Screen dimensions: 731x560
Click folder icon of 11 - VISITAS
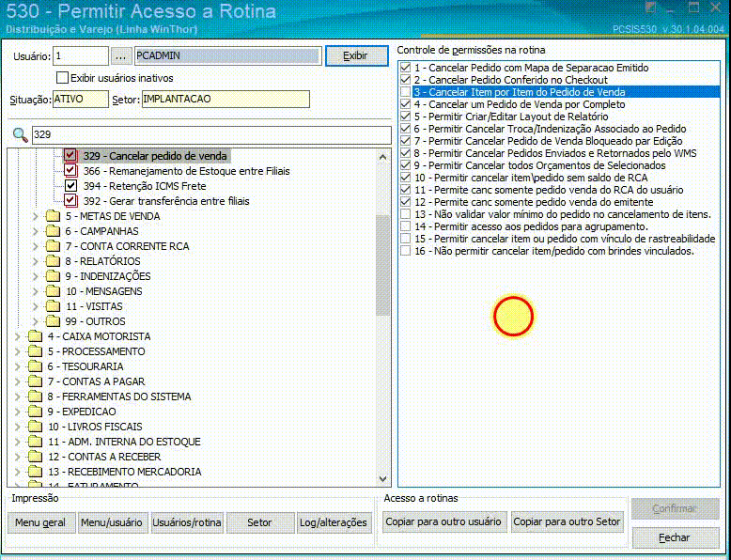click(54, 306)
